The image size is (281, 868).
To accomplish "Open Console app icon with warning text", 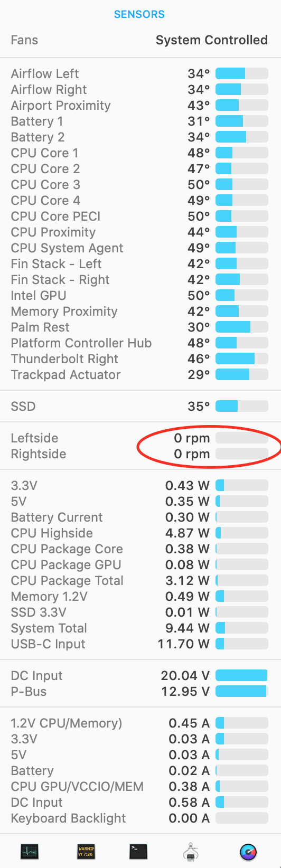I will pyautogui.click(x=86, y=851).
